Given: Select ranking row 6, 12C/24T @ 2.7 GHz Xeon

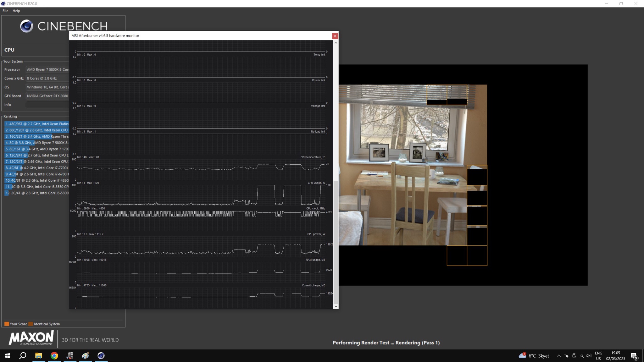Looking at the screenshot, I should click(37, 155).
